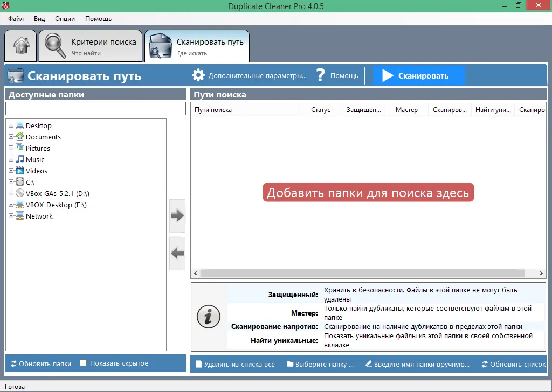
Task: Click the pencil icon for manual folder name
Action: coord(369,364)
